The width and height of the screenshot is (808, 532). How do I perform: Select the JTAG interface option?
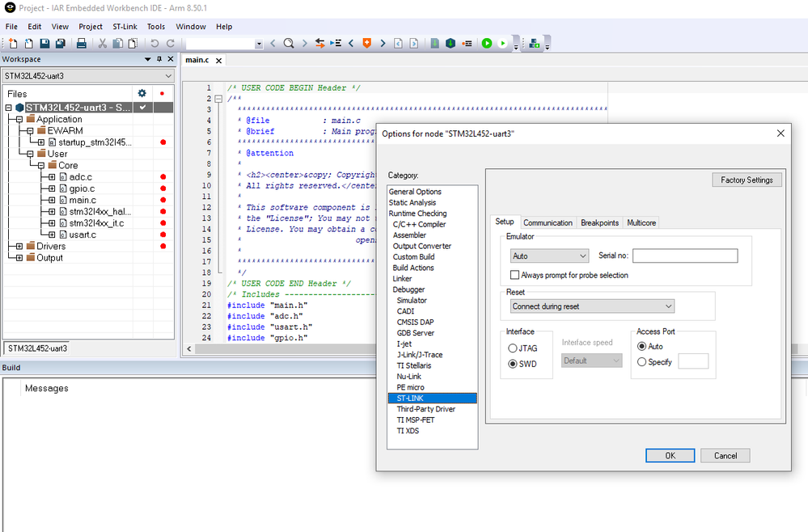coord(513,348)
